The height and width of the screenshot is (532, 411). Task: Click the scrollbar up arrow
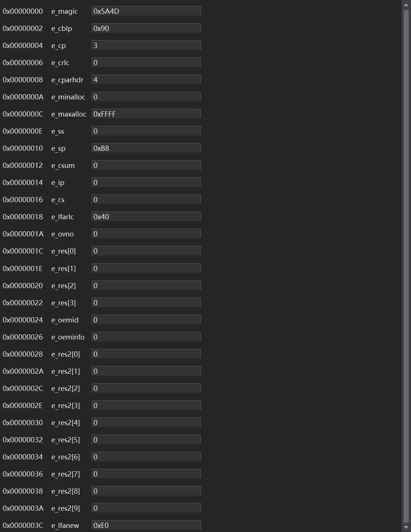click(x=406, y=5)
